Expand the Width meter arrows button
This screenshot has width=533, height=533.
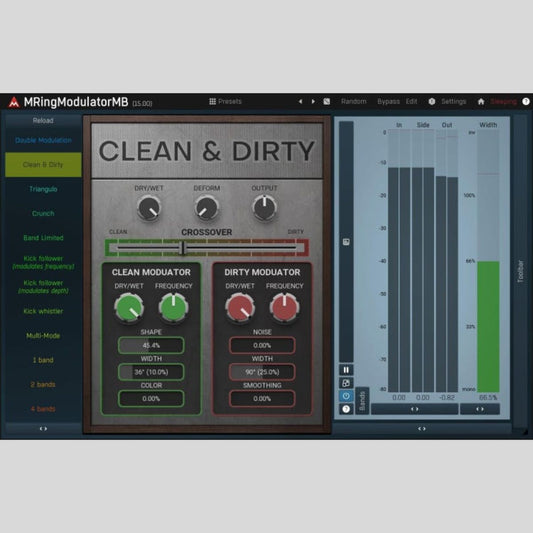[480, 409]
